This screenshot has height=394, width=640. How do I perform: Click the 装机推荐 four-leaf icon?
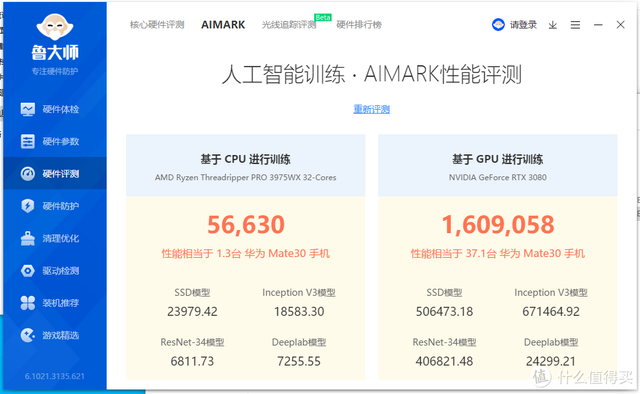tap(28, 303)
